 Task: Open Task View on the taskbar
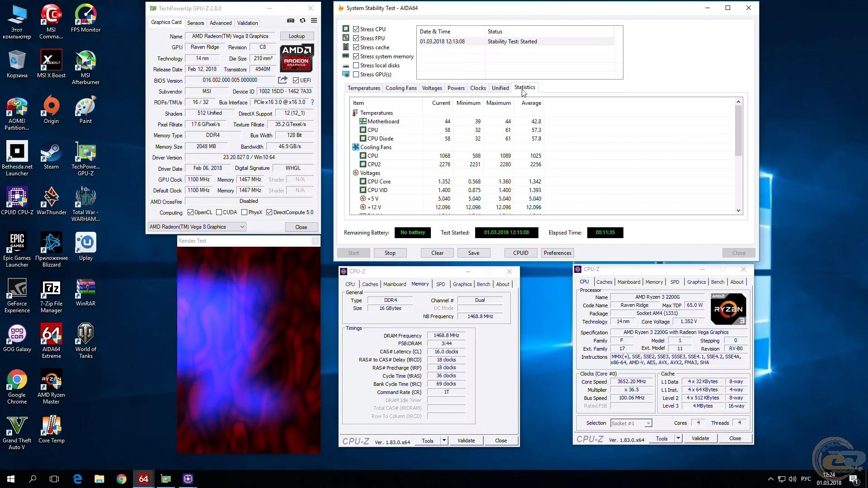pyautogui.click(x=54, y=479)
